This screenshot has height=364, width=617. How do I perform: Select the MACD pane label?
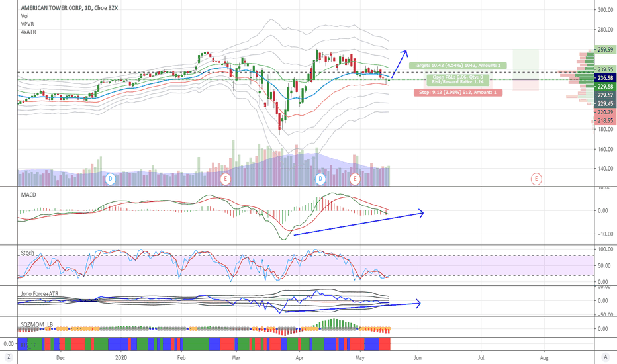pyautogui.click(x=28, y=195)
